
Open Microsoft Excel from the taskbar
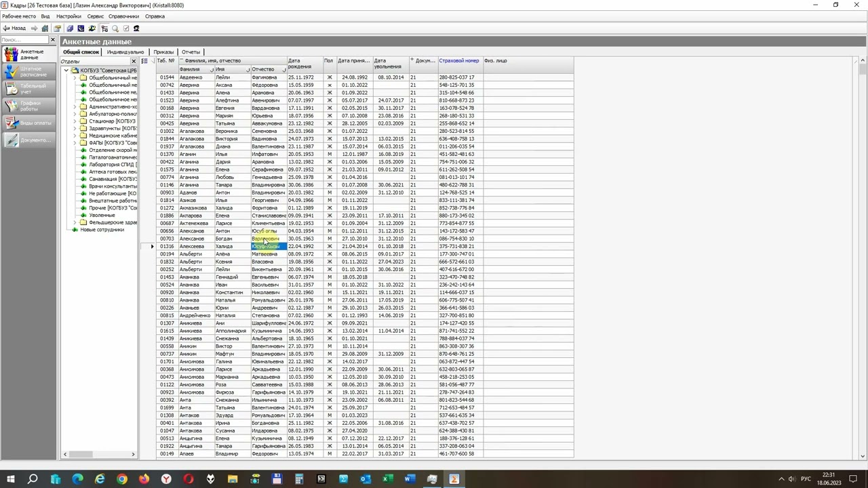tap(387, 479)
